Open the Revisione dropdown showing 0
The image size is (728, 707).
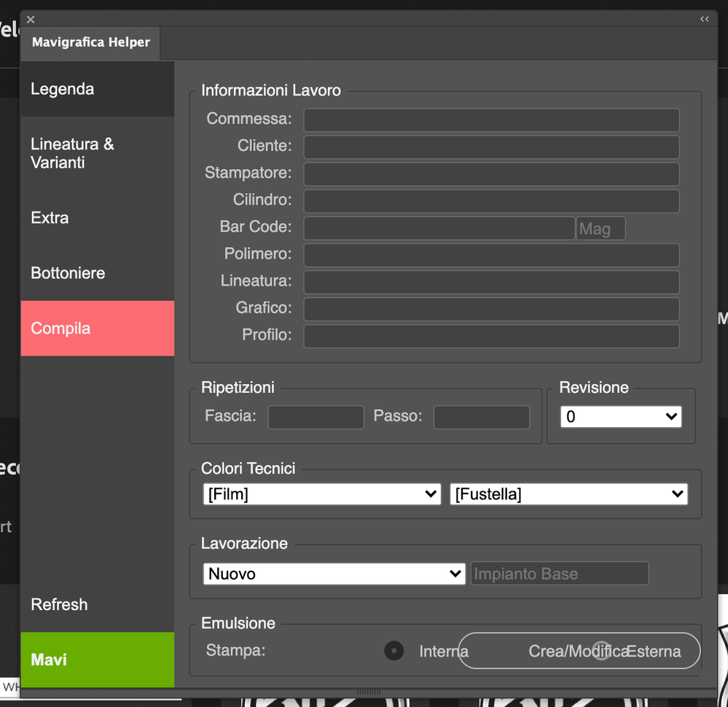pyautogui.click(x=621, y=416)
